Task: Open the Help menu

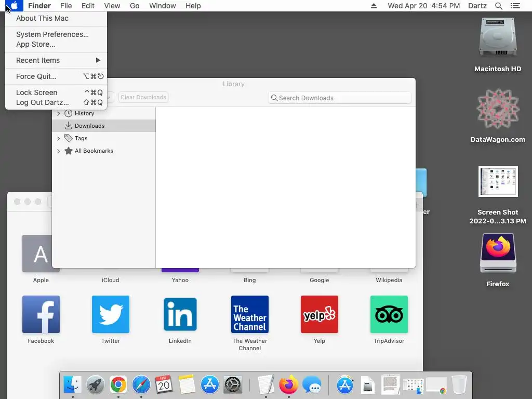Action: pyautogui.click(x=193, y=6)
